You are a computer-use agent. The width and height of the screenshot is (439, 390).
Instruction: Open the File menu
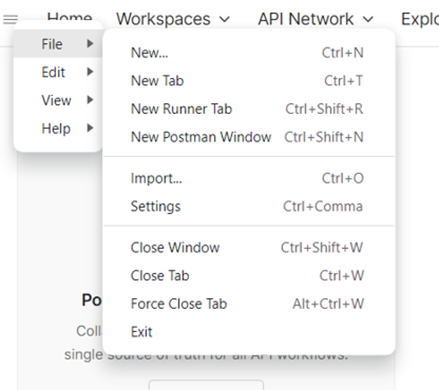click(x=58, y=44)
